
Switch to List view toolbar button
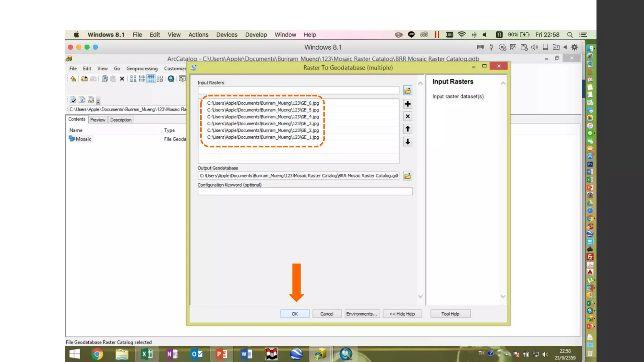(142, 79)
